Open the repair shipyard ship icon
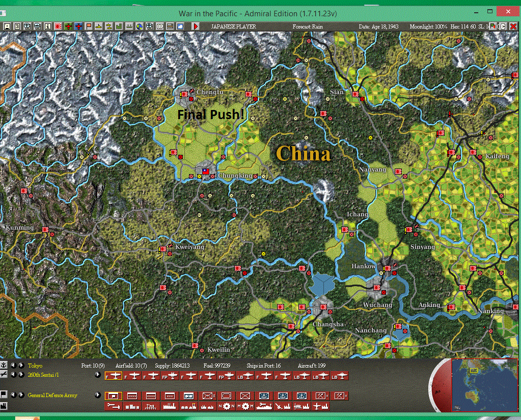Image resolution: width=521 pixels, height=420 pixels. click(264, 406)
